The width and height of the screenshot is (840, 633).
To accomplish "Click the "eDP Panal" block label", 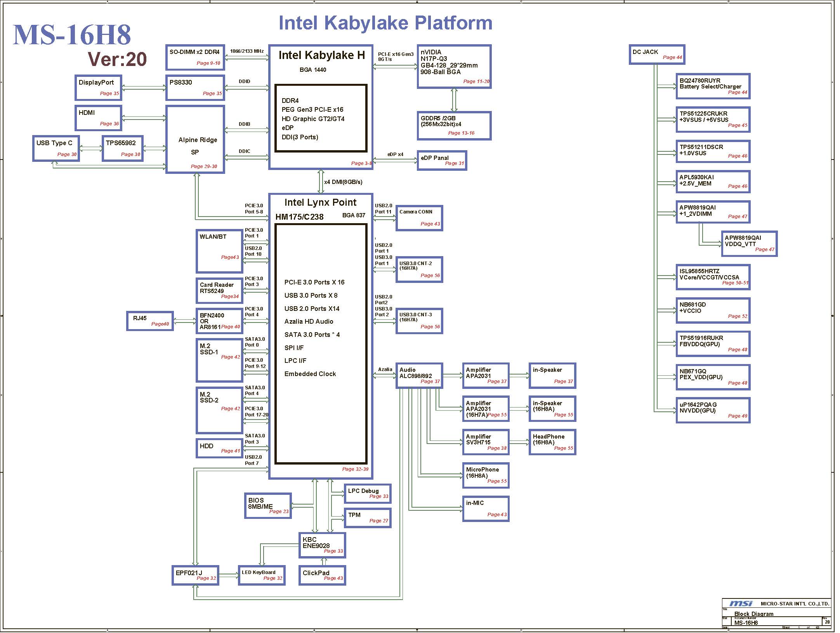I will [435, 158].
